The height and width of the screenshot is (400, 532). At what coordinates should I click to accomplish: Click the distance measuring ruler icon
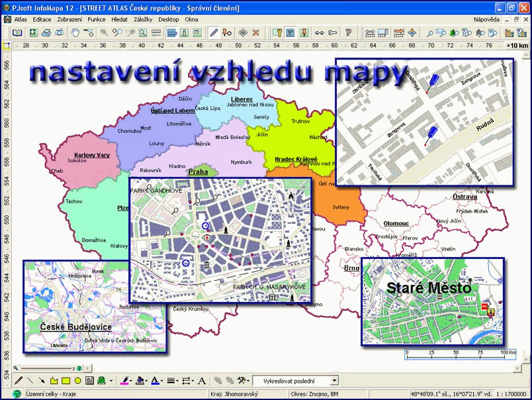(155, 33)
